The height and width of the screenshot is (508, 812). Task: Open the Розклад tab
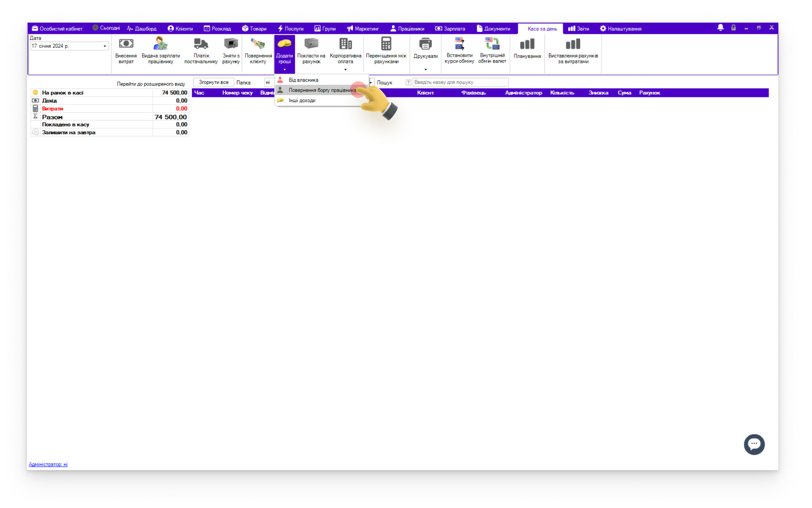coord(217,29)
